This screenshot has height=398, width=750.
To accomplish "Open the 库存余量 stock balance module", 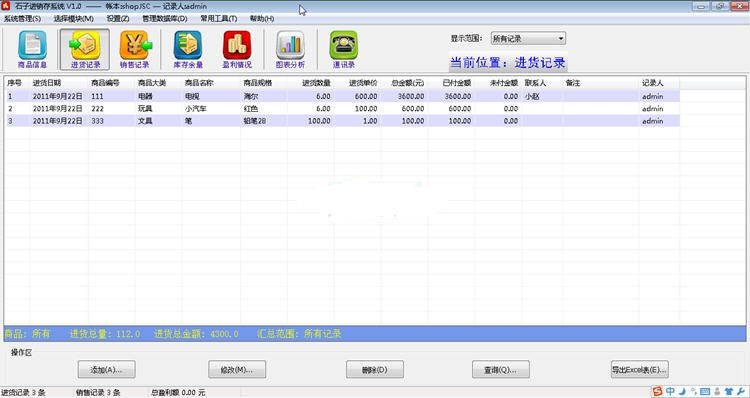I will coord(188,49).
